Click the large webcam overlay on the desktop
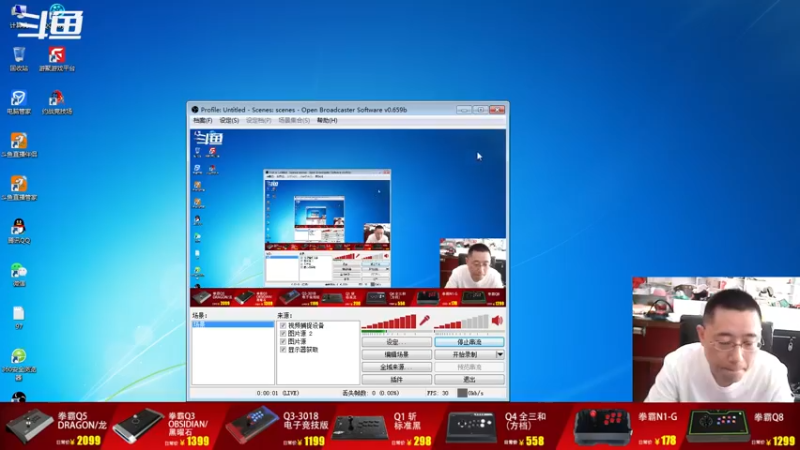The image size is (800, 450). [716, 340]
